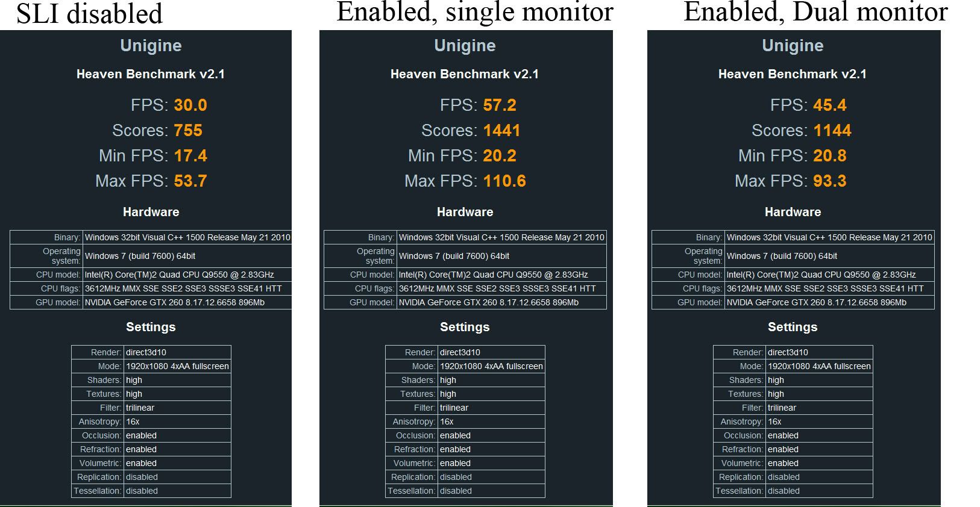The height and width of the screenshot is (507, 980).
Task: Select the Max FPS value 53.7
Action: pyautogui.click(x=190, y=181)
